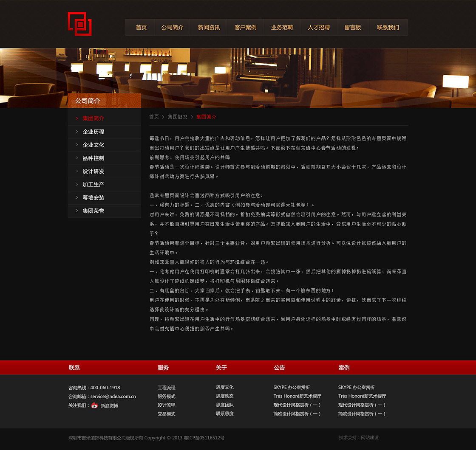
Task: Click the red square logo icon
Action: coord(79,24)
